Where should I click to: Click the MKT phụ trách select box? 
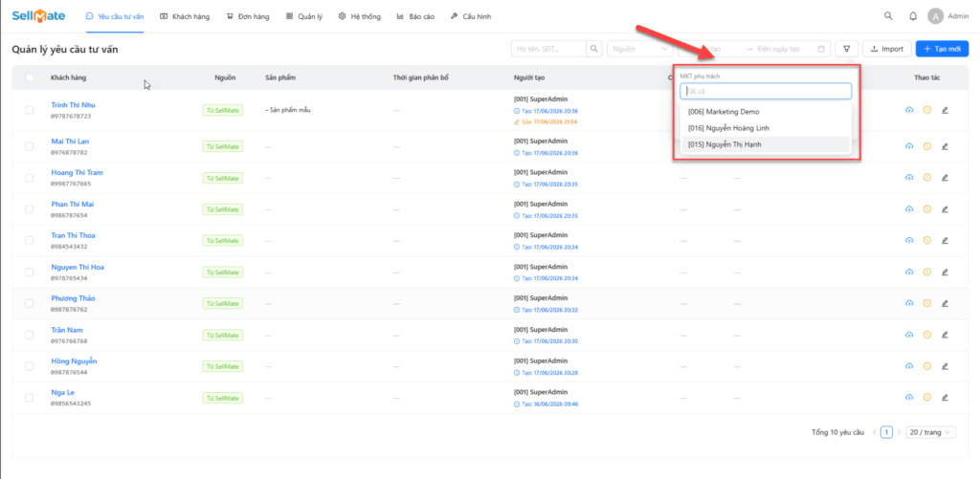[x=766, y=91]
